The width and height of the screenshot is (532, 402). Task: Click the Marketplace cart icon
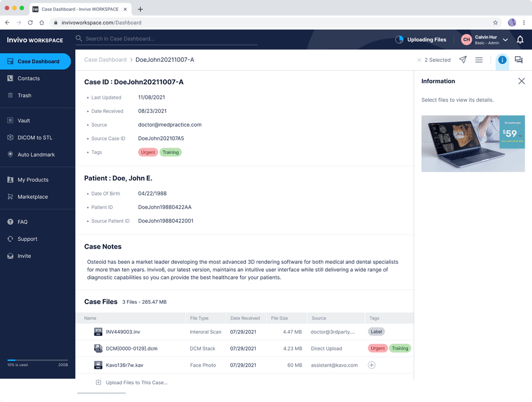point(10,197)
